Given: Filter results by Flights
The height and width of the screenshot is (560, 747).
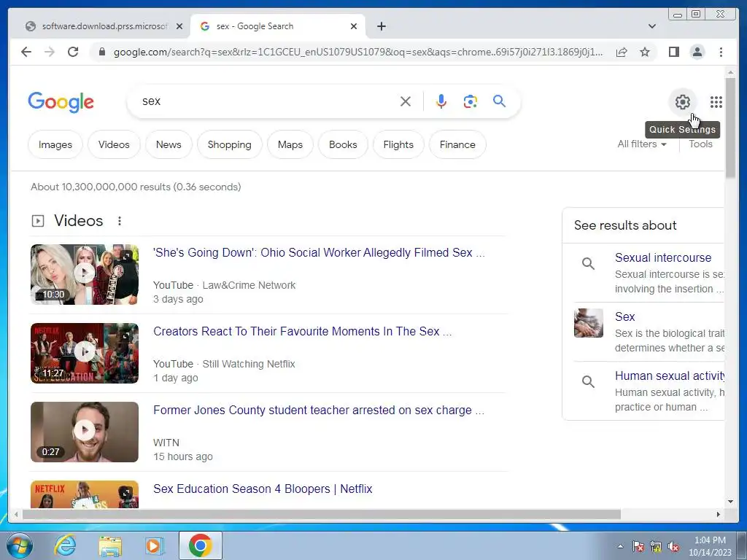Looking at the screenshot, I should (x=398, y=144).
